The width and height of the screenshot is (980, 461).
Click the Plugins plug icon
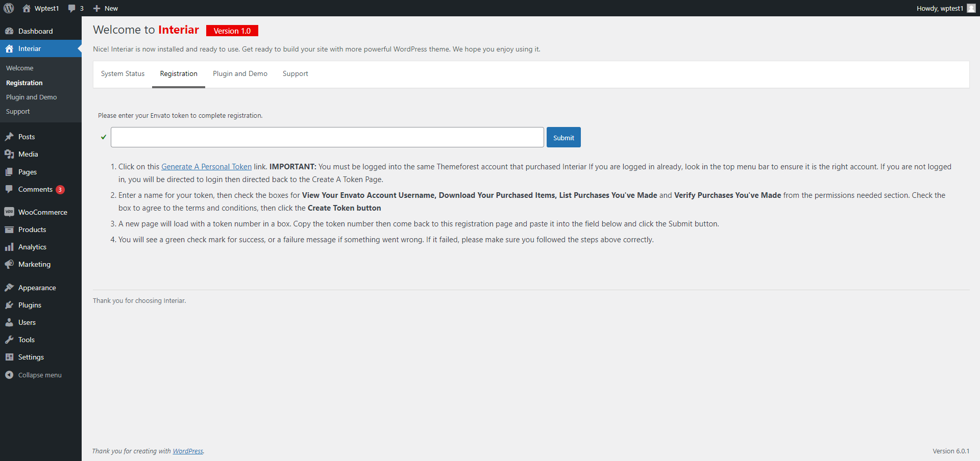click(x=9, y=305)
